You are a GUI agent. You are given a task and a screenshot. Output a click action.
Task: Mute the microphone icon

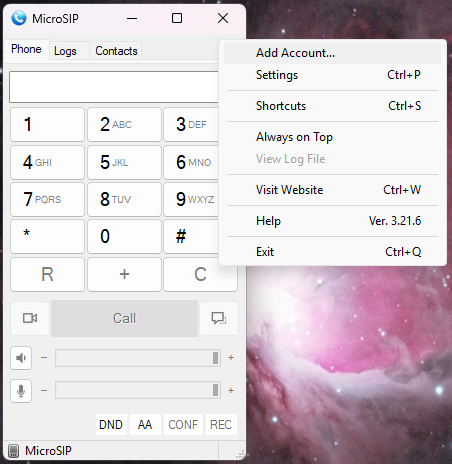(21, 391)
